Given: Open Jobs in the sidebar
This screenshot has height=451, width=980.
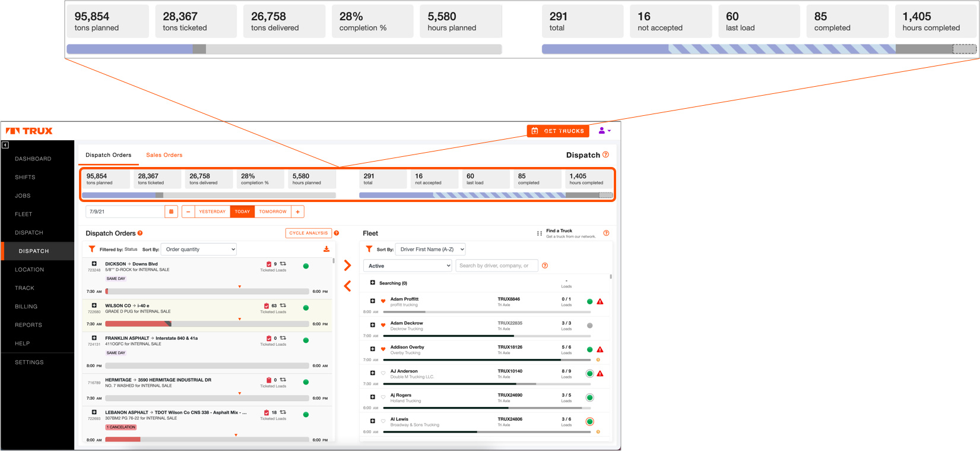Looking at the screenshot, I should click(23, 195).
